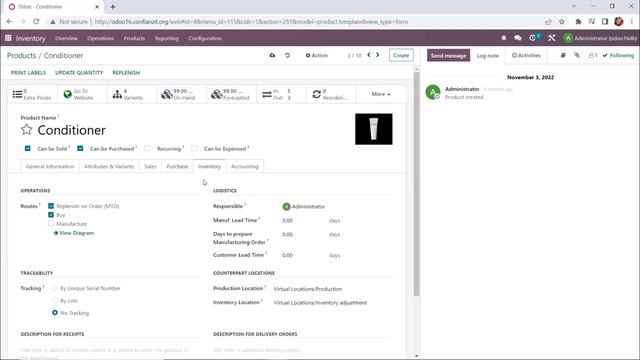640x360 pixels.
Task: Open the Forecasted quantity stat button
Action: tap(231, 94)
